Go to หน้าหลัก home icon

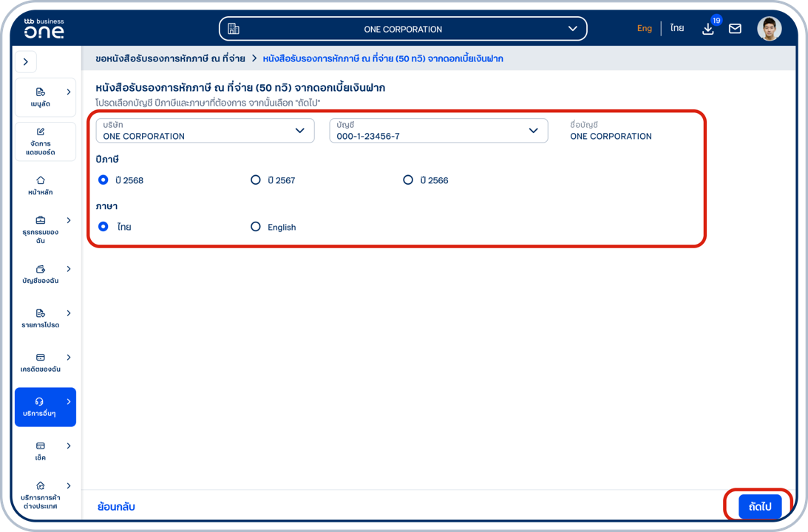point(40,180)
